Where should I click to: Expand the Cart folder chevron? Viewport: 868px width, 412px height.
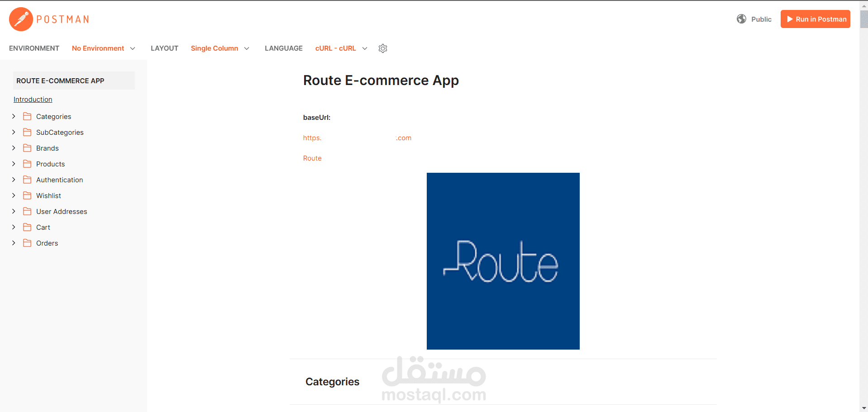[x=14, y=227]
